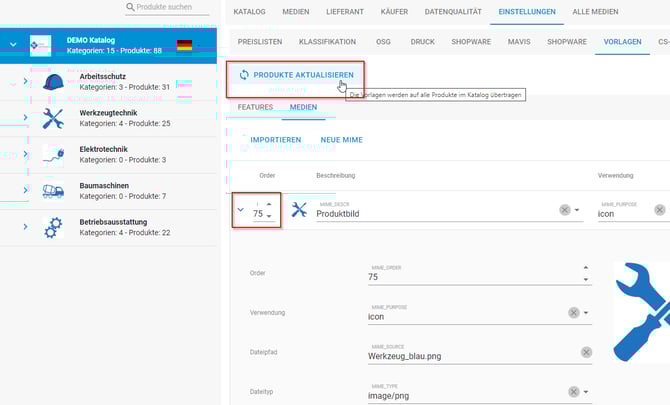Click the search magnifier icon
670x405 pixels.
[130, 7]
